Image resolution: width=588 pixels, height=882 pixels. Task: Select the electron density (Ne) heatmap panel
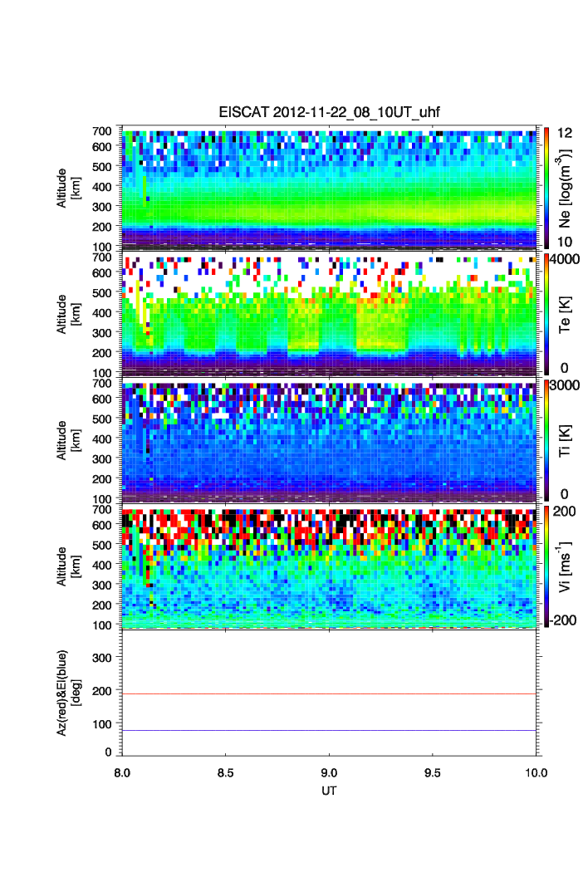point(331,188)
